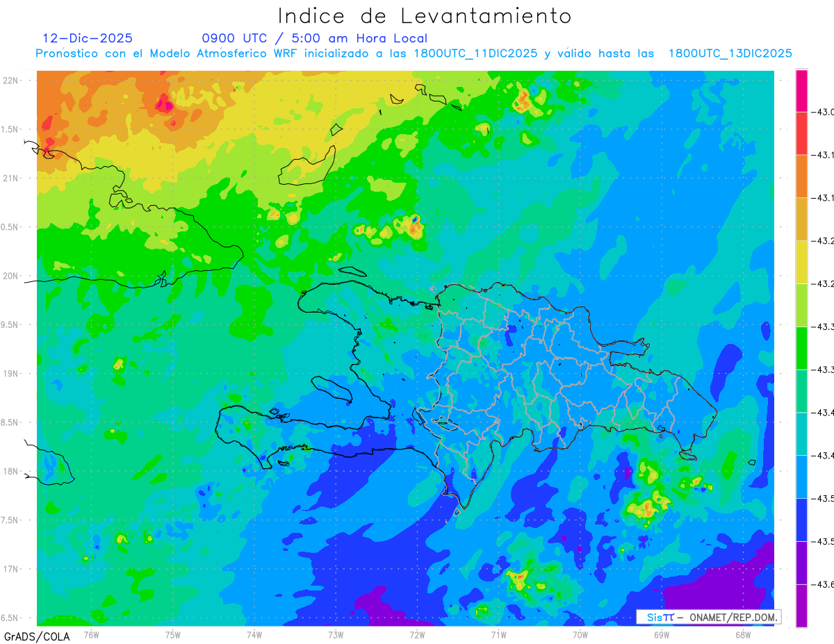Screen dimensions: 834x644
Task: Click the 69W longitude label
Action: click(x=661, y=634)
